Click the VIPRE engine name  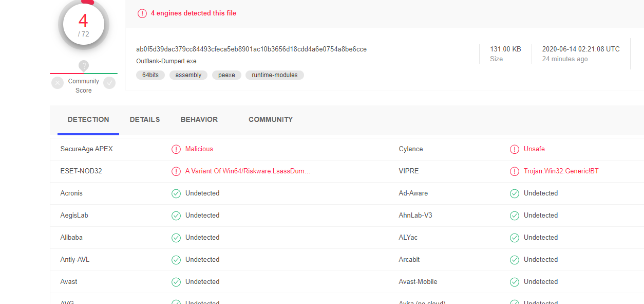(409, 171)
